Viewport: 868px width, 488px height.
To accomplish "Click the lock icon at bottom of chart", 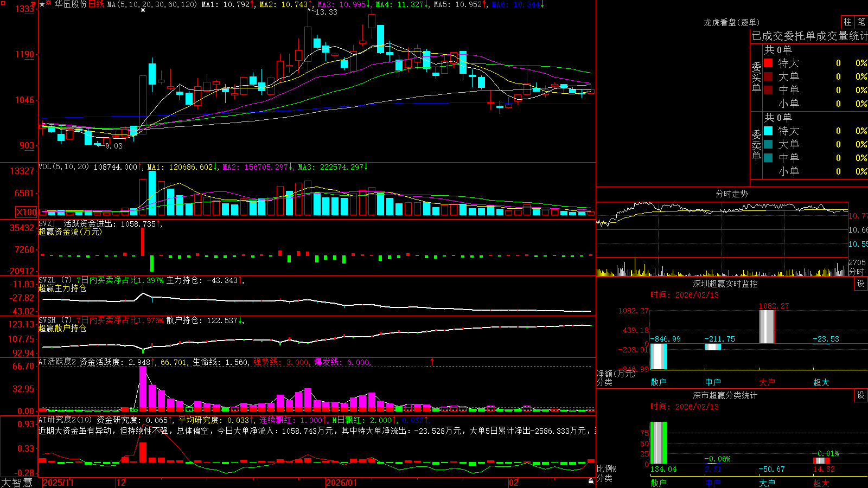I will tap(591, 481).
